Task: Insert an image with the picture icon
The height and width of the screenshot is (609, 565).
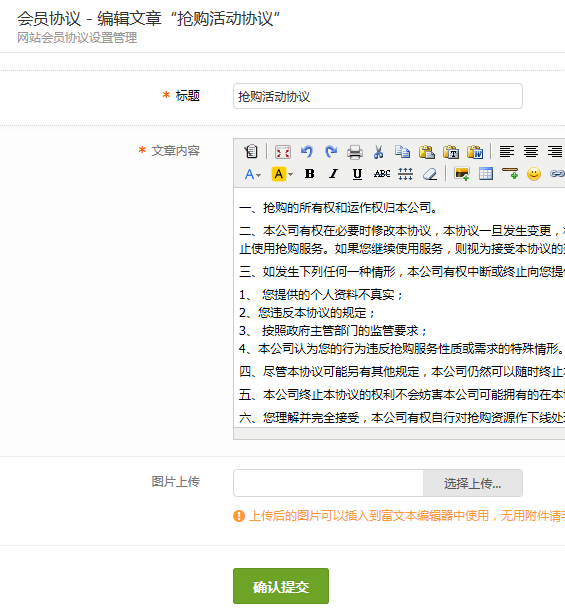Action: (x=462, y=174)
